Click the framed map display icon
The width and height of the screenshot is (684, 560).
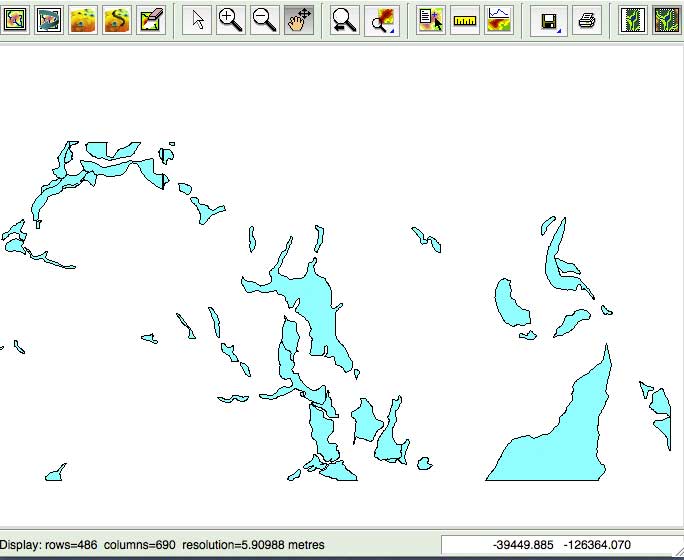[x=14, y=20]
